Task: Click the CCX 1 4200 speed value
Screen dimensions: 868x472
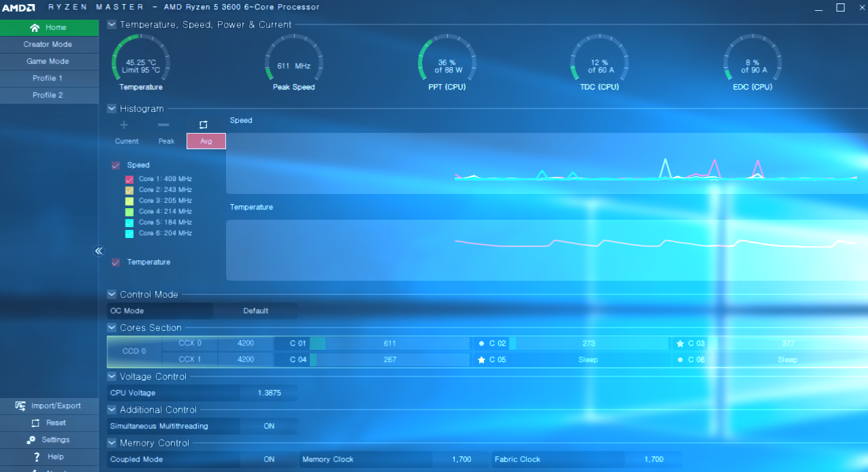Action: 246,360
